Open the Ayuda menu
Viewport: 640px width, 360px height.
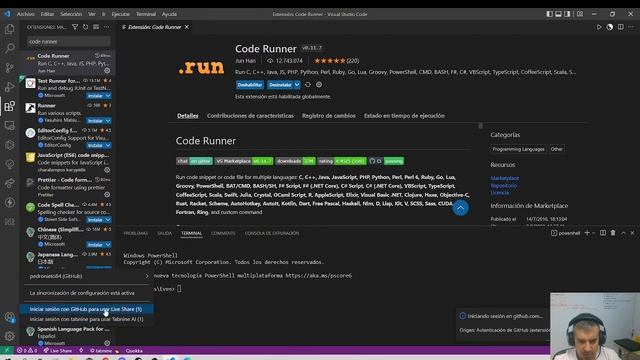tap(169, 14)
